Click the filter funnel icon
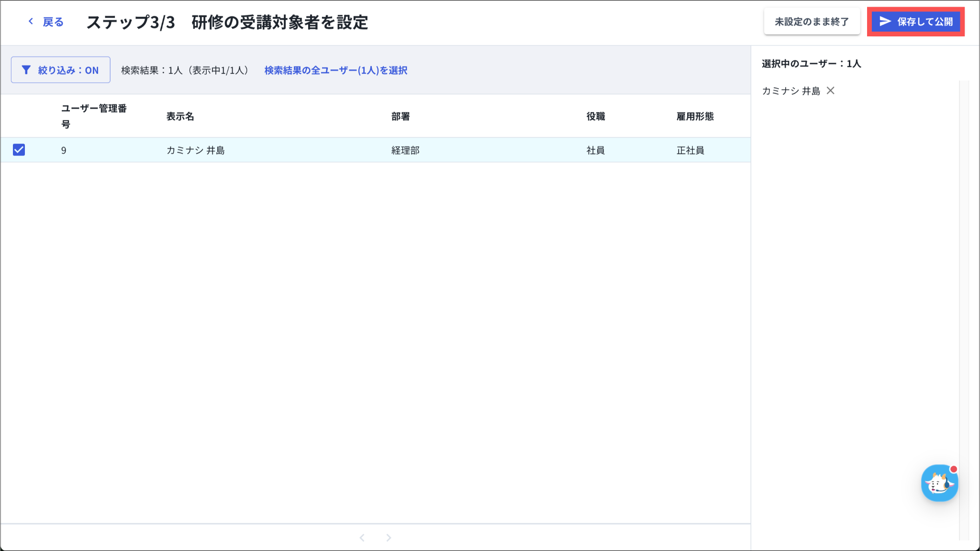This screenshot has width=980, height=551. [x=26, y=70]
